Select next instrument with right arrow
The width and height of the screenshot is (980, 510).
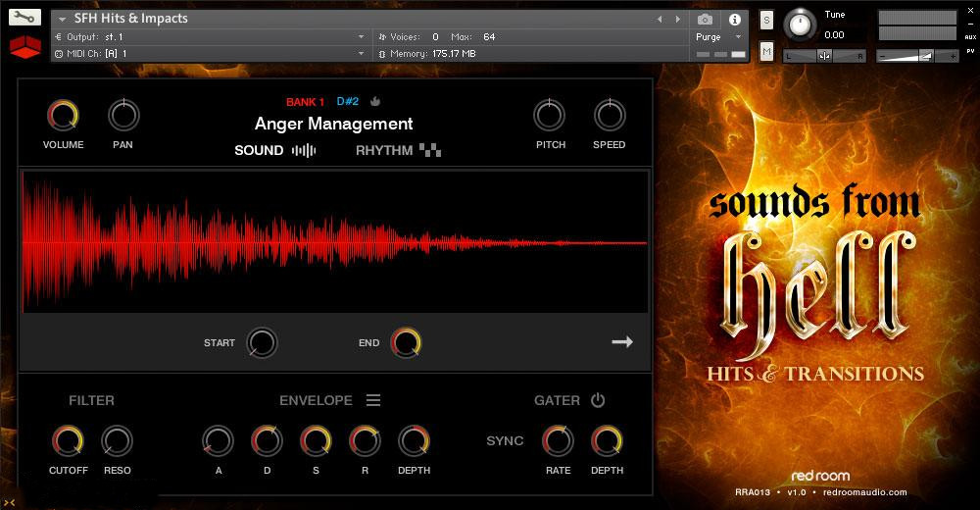point(676,19)
